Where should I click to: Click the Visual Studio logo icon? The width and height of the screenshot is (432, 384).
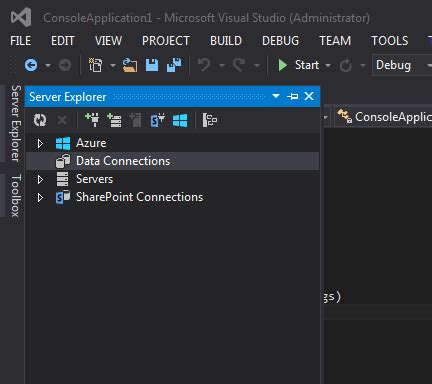(x=21, y=17)
